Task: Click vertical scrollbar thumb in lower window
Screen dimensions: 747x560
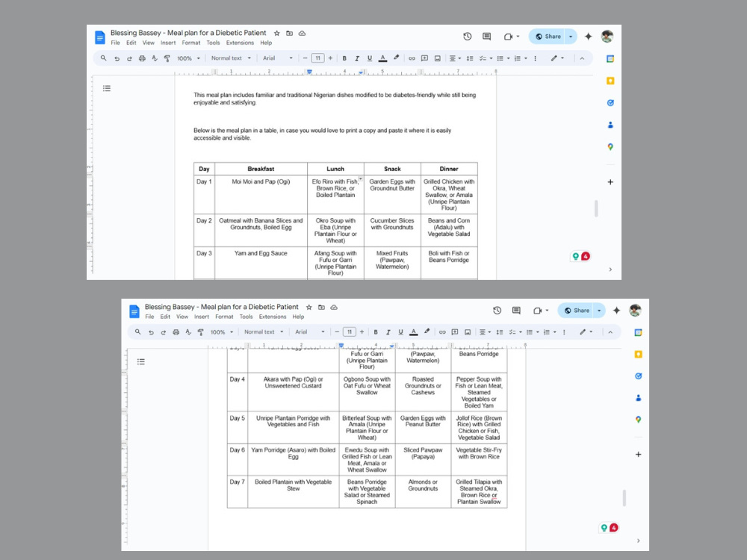Action: click(x=624, y=497)
